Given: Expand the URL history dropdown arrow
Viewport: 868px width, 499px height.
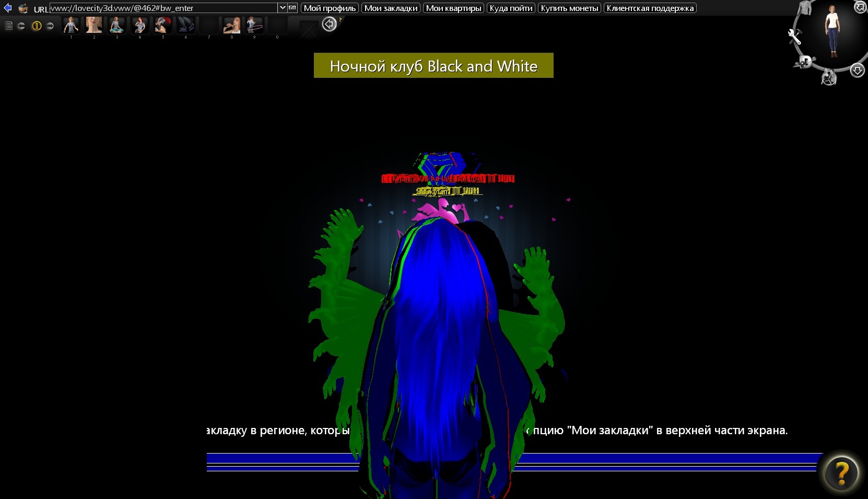Looking at the screenshot, I should click(x=282, y=8).
